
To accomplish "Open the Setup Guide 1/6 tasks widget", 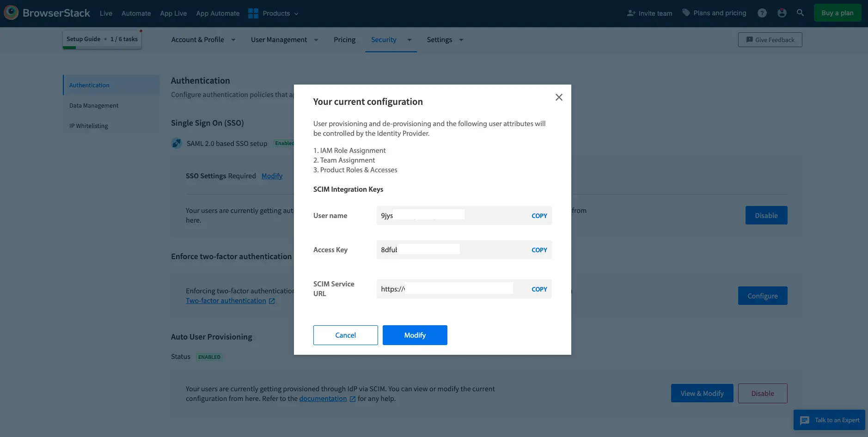I will (102, 40).
